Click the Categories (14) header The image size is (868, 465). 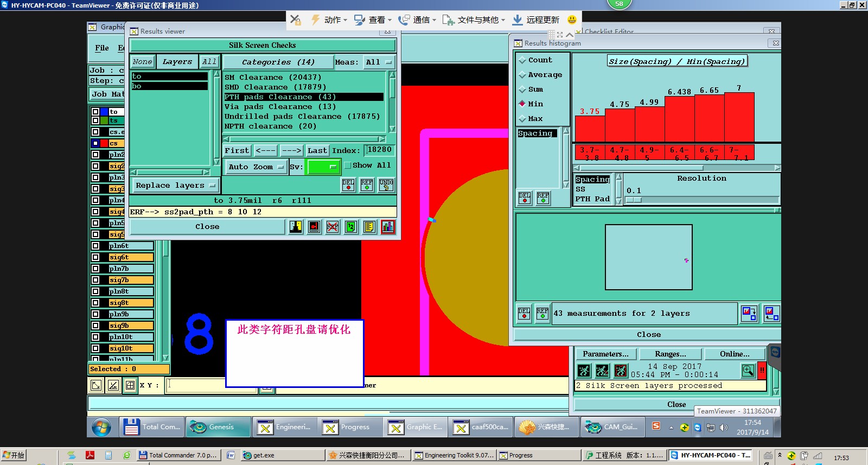click(x=278, y=62)
